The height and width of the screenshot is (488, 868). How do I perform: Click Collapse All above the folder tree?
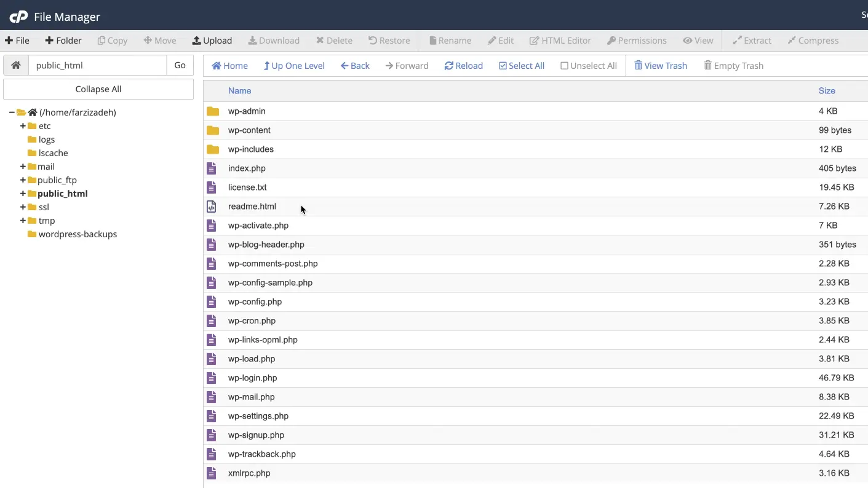click(98, 89)
